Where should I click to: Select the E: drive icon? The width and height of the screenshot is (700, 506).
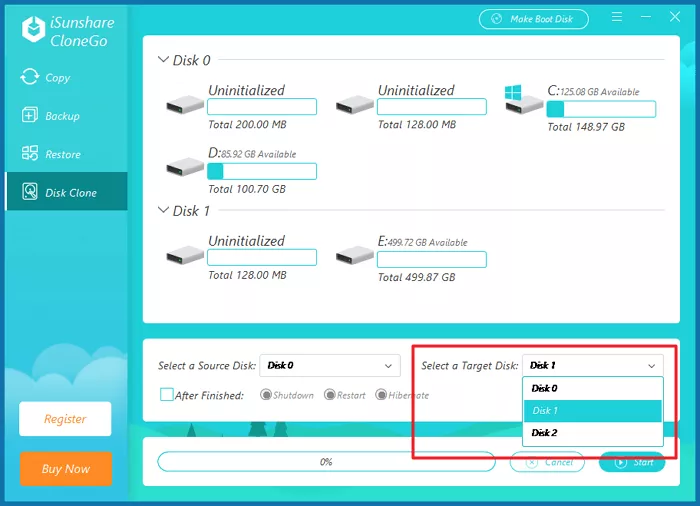[354, 255]
